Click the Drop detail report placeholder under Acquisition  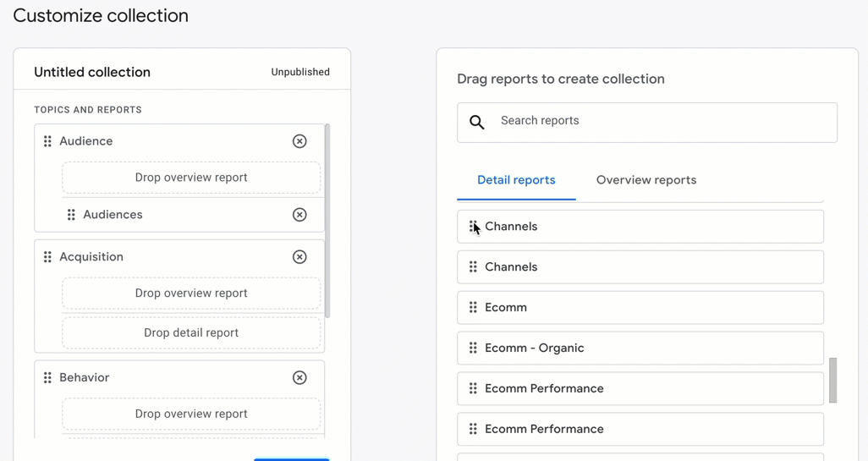click(191, 332)
